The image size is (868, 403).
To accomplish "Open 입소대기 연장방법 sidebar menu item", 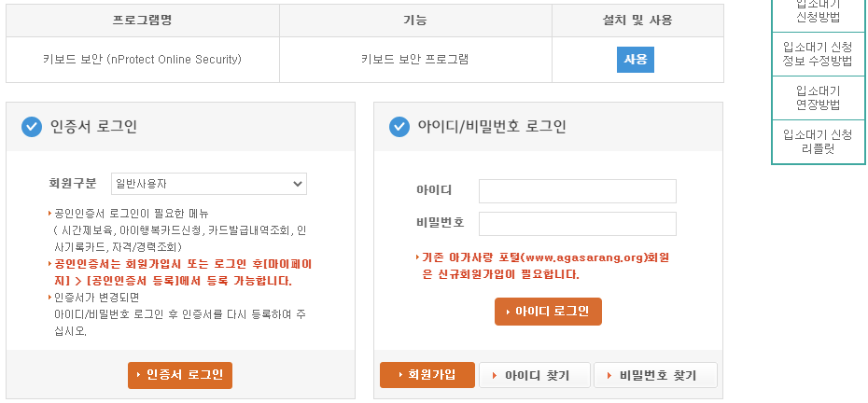I will (819, 98).
